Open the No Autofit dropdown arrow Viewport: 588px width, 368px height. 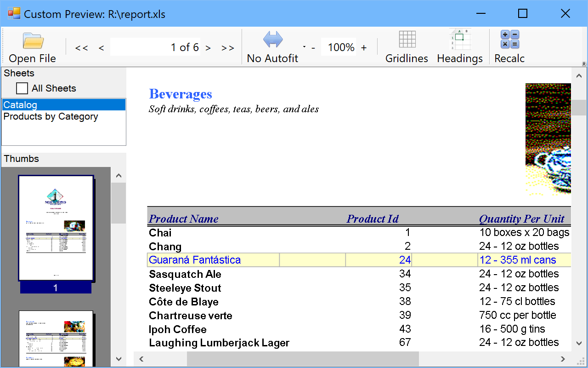304,47
